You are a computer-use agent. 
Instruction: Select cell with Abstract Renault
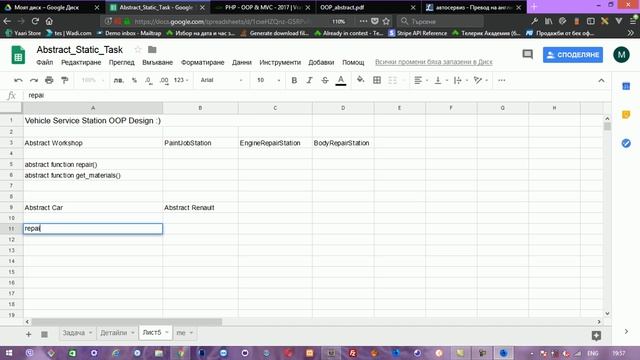tap(200, 207)
